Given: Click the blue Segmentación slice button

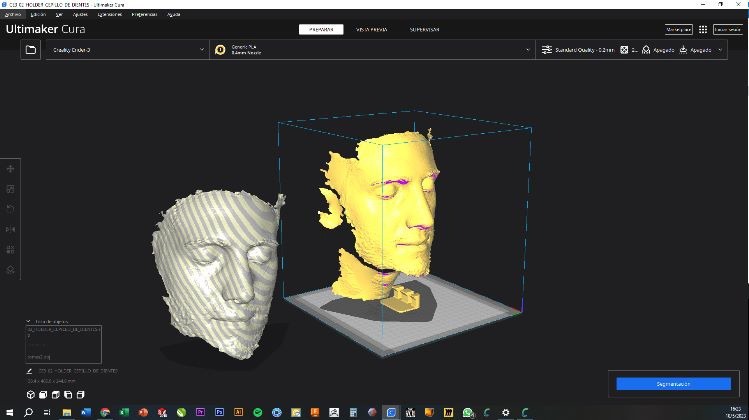Looking at the screenshot, I should 674,384.
